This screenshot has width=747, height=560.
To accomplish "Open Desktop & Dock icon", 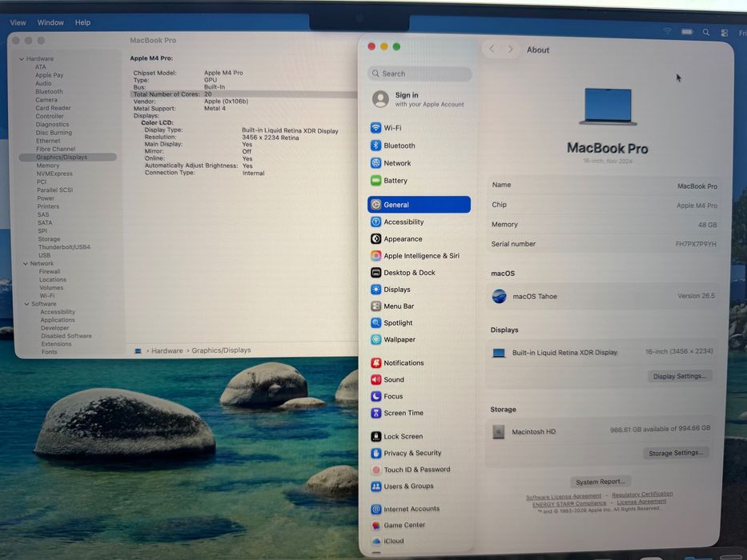I will pyautogui.click(x=376, y=272).
